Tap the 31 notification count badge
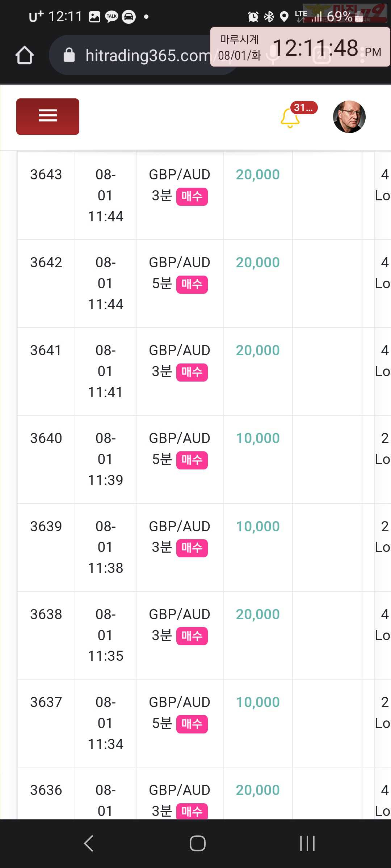Image resolution: width=391 pixels, height=868 pixels. [x=304, y=108]
